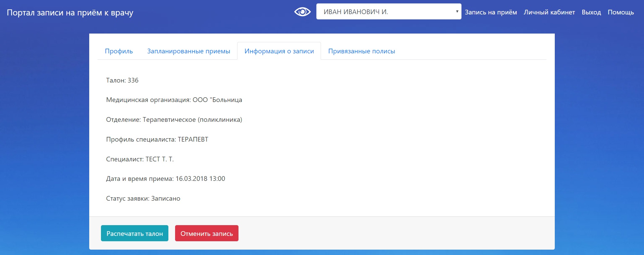This screenshot has width=644, height=255.
Task: Open the Помощь help page
Action: click(621, 12)
